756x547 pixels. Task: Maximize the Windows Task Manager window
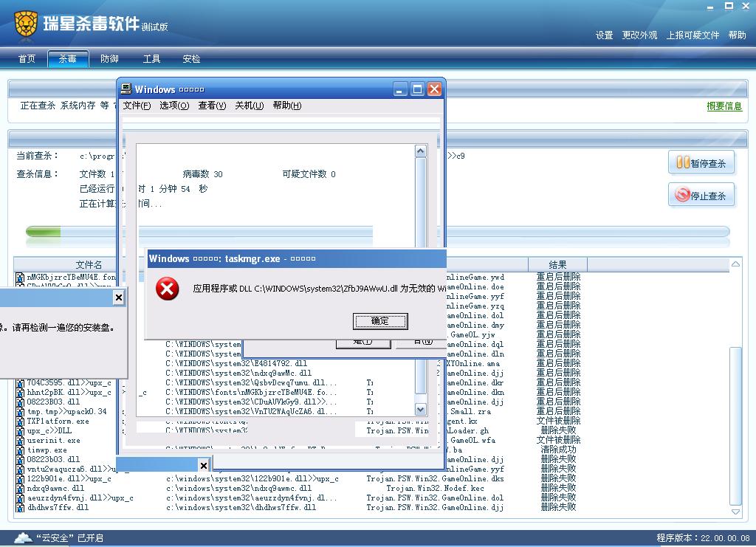[x=418, y=89]
